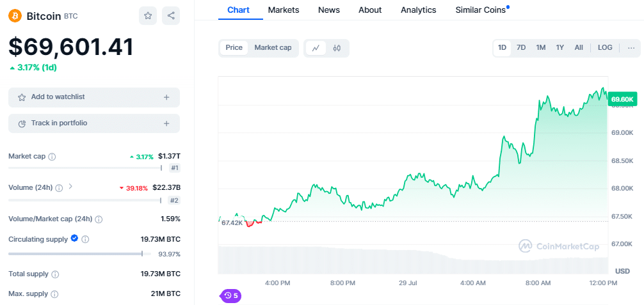The image size is (644, 305).
Task: Select the Price chart toggle
Action: coord(234,47)
